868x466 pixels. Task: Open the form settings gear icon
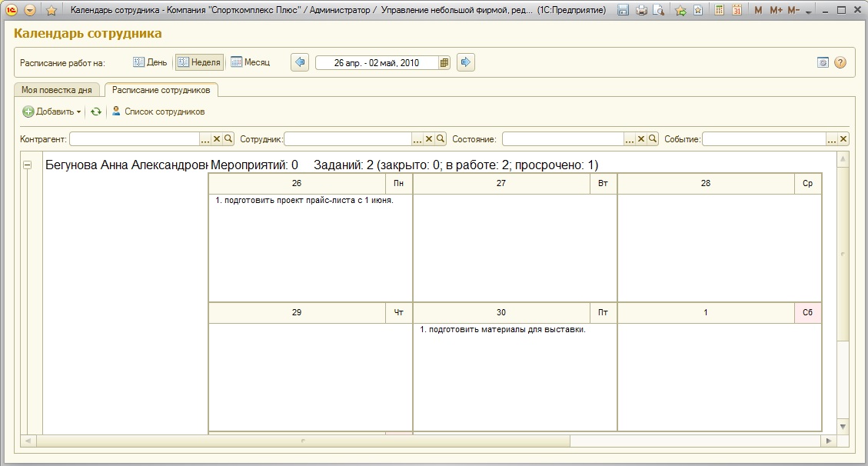823,63
